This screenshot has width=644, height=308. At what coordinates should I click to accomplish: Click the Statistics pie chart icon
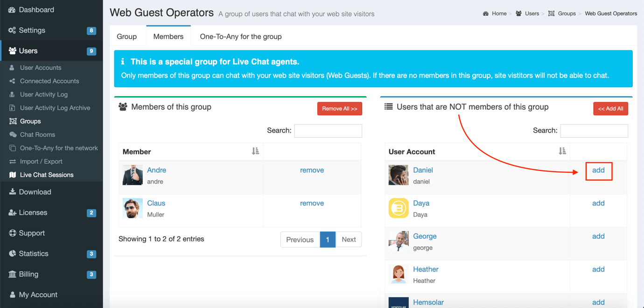click(12, 253)
